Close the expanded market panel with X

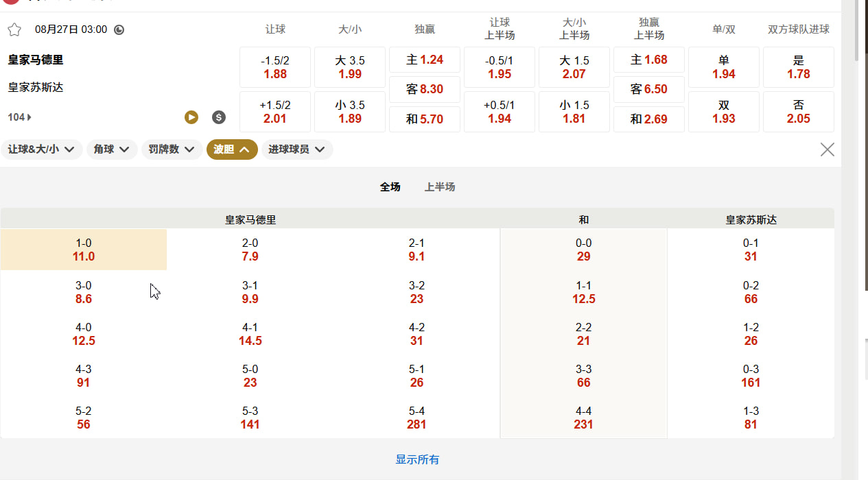828,149
